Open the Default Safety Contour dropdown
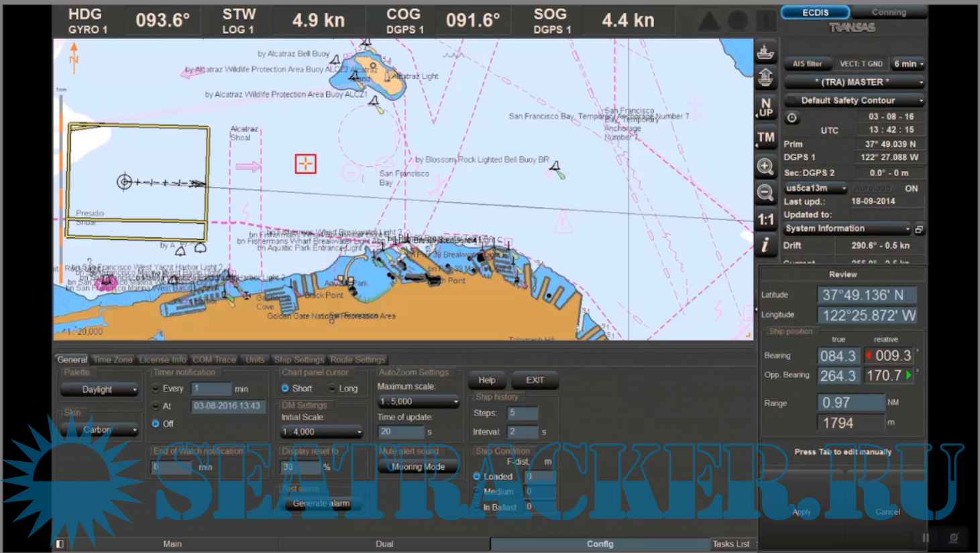The image size is (980, 553). 854,101
